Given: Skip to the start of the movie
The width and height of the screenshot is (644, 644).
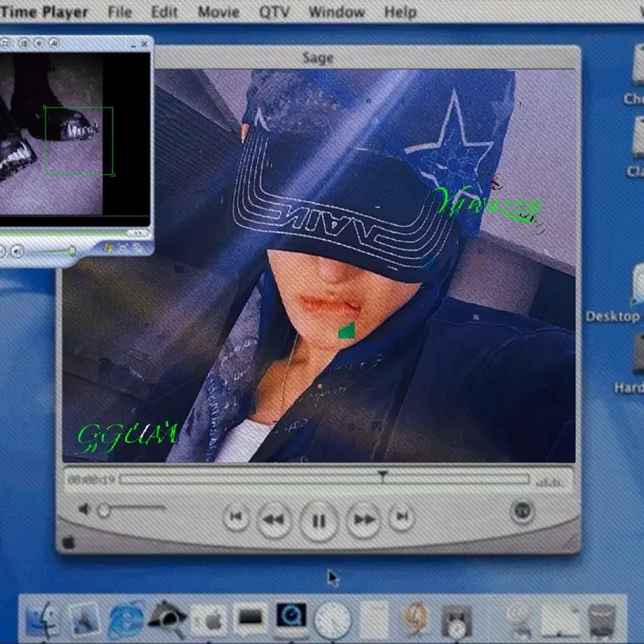Looking at the screenshot, I should coord(236,517).
